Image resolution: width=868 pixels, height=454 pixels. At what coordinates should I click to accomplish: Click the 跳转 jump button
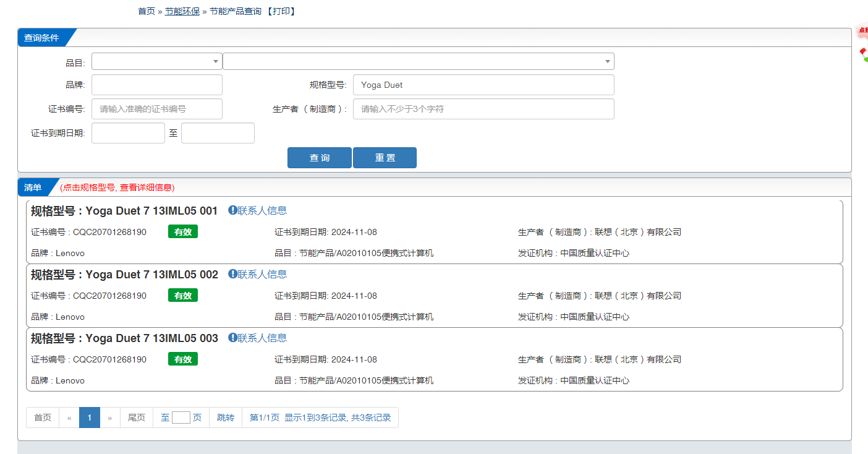226,418
